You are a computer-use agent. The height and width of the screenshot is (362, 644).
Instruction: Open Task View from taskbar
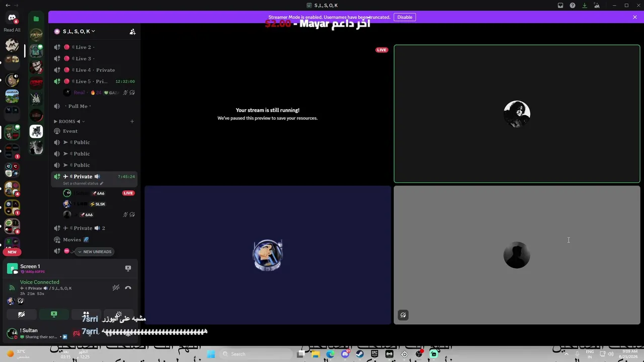click(x=301, y=354)
